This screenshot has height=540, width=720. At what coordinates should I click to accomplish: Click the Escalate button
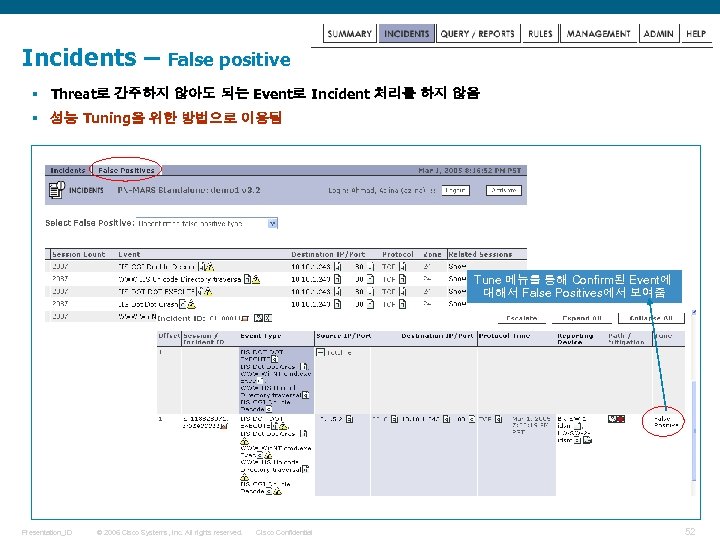click(x=522, y=318)
